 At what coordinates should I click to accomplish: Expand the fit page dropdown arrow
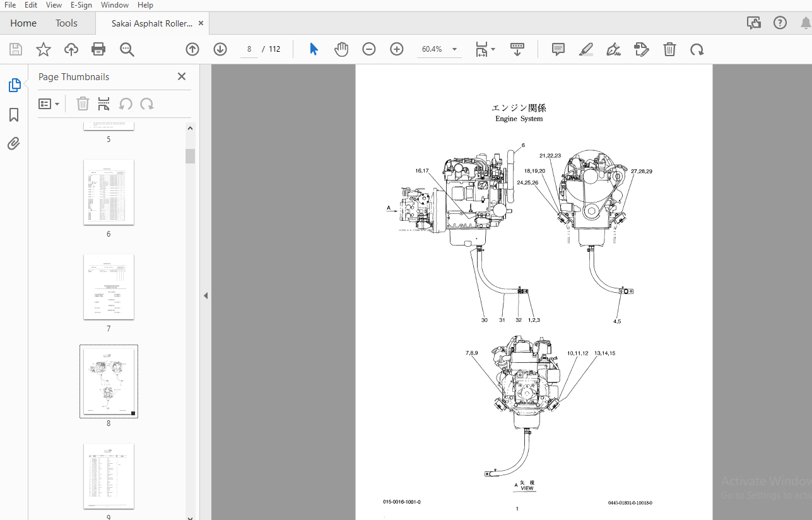pos(493,49)
